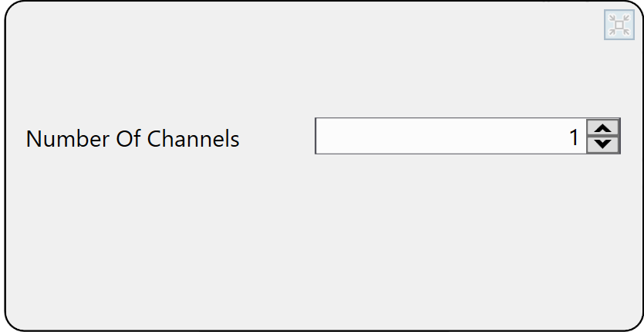Screen dimensions: 644x332
Task: Decrease the Number Of Channels value
Action: pyautogui.click(x=603, y=144)
